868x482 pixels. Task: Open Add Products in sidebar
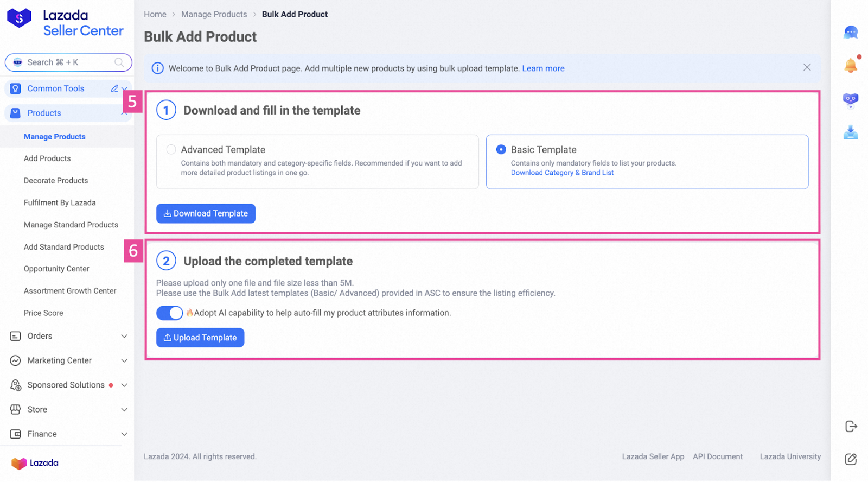pyautogui.click(x=47, y=158)
